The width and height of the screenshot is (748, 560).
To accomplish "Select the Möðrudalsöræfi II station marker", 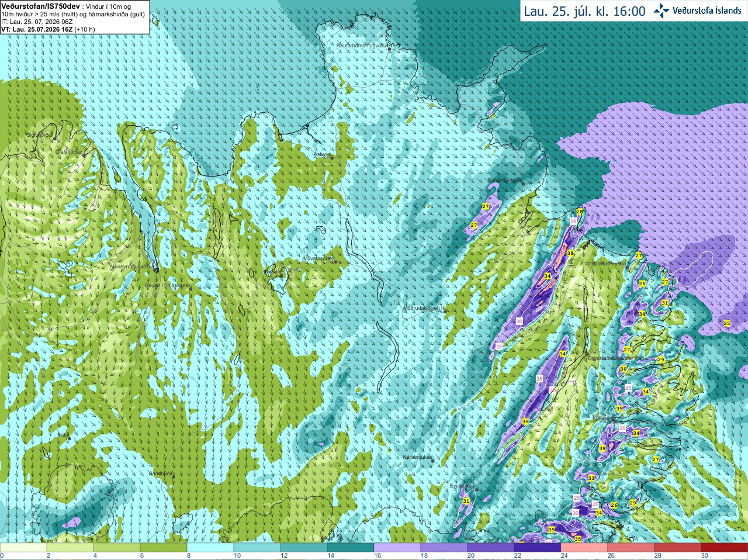I will click(445, 312).
